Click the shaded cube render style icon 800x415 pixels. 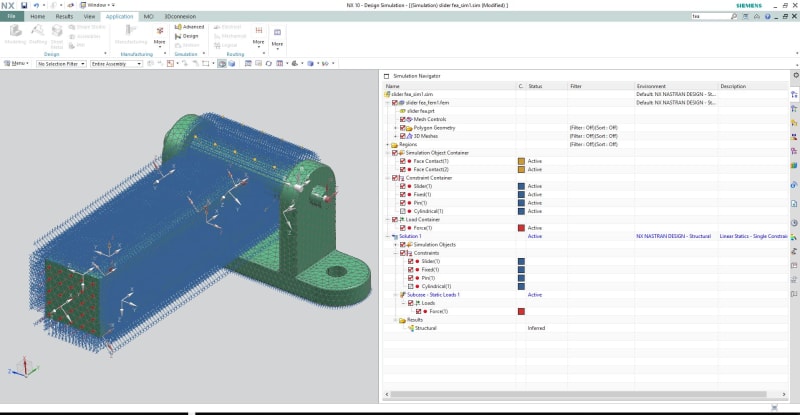tap(232, 64)
